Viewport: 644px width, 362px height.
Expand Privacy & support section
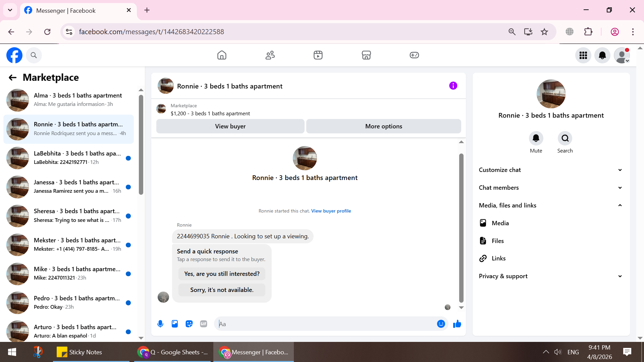(x=551, y=276)
